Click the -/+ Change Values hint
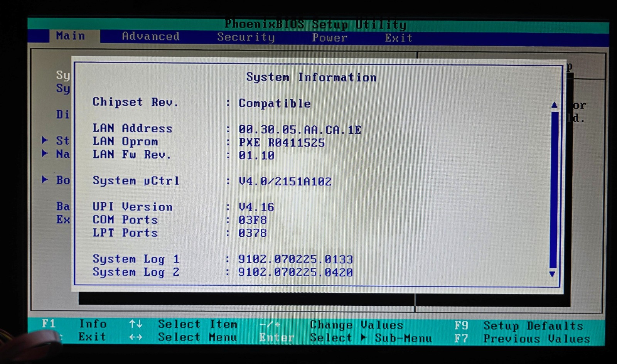The image size is (617, 364). pyautogui.click(x=331, y=325)
